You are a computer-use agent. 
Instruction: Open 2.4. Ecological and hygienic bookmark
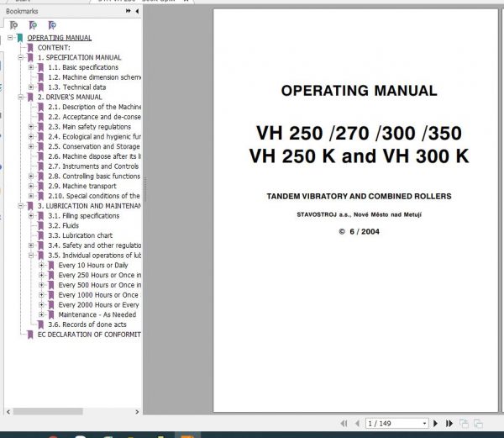click(94, 137)
